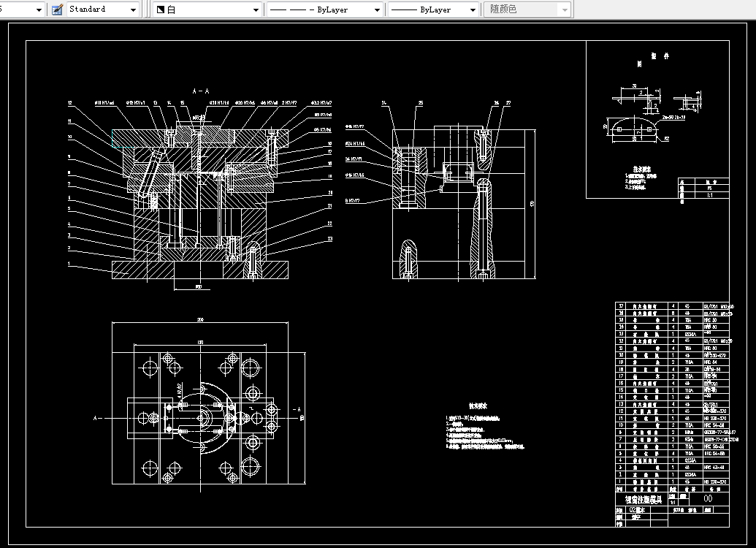The height and width of the screenshot is (548, 756).
Task: Select balloon number 1 on section A-A view
Action: [69, 264]
